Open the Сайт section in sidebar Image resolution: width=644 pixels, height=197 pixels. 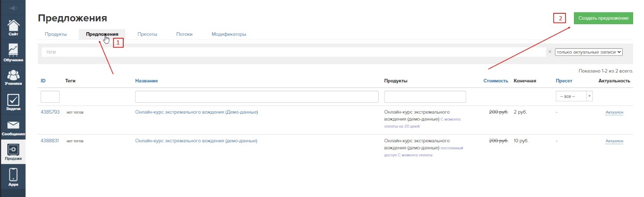coord(13,27)
